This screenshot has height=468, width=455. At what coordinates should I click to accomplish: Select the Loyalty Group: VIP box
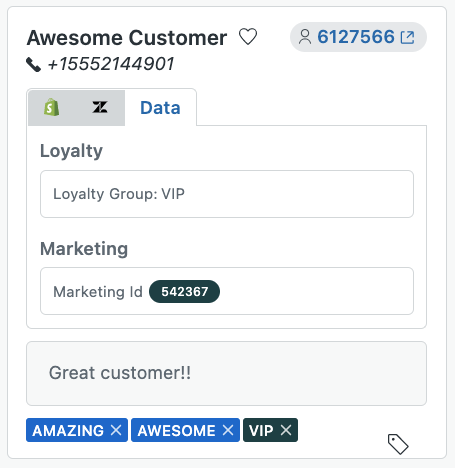[227, 194]
